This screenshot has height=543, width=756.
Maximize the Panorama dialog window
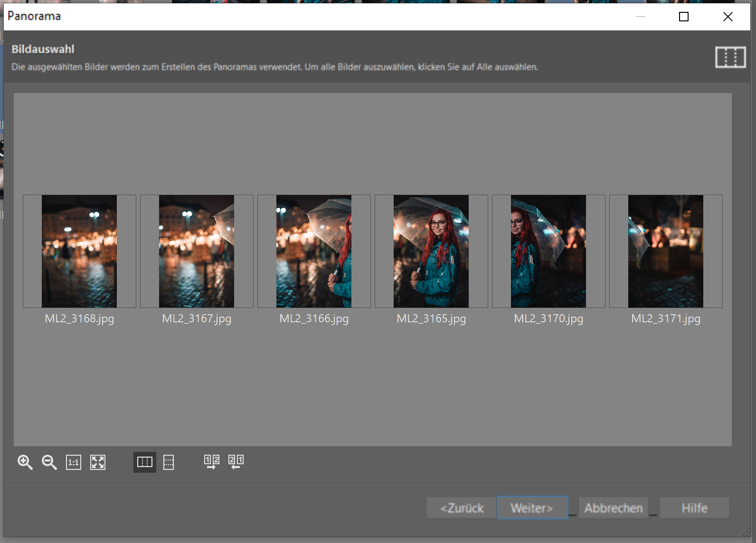coord(684,17)
